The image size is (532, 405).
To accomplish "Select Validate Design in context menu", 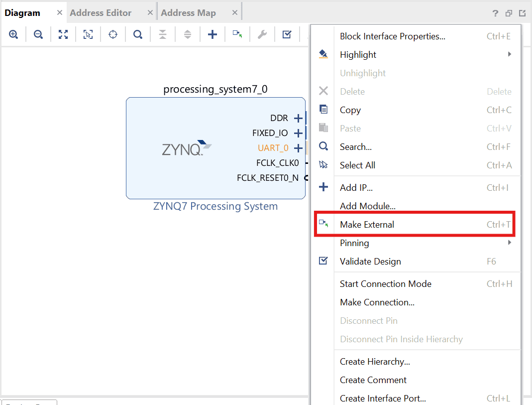I will point(370,262).
